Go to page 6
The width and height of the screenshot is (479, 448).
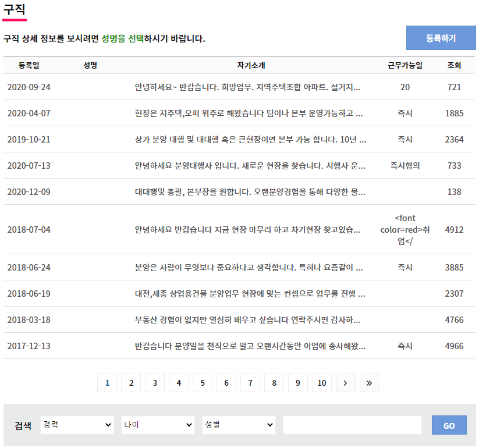click(x=226, y=383)
